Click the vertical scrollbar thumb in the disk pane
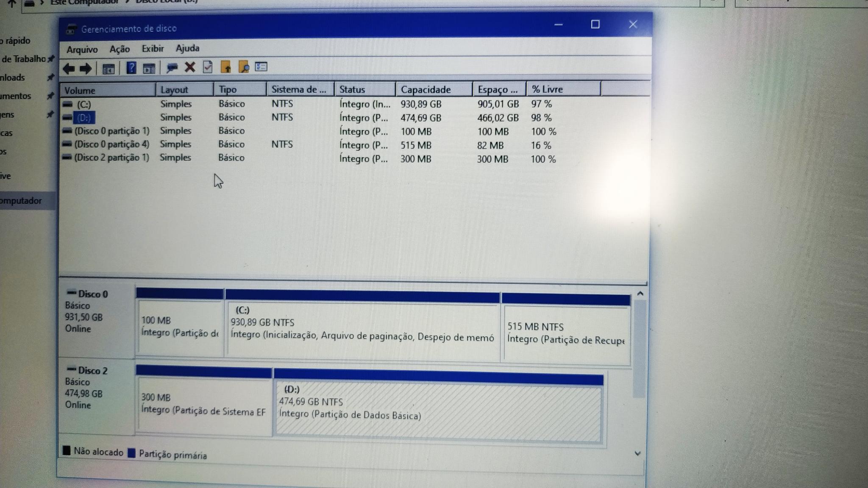 [639, 348]
